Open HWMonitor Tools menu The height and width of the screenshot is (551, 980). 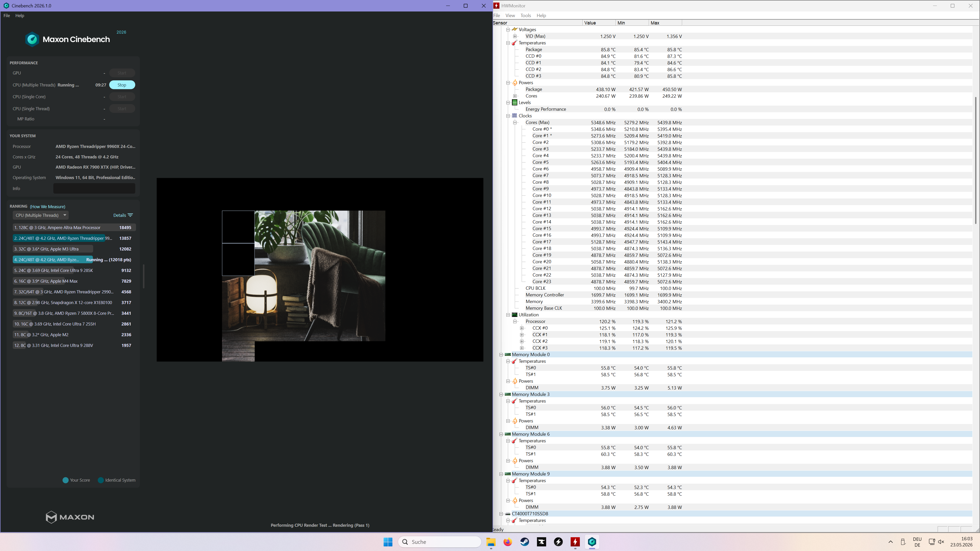click(x=526, y=16)
